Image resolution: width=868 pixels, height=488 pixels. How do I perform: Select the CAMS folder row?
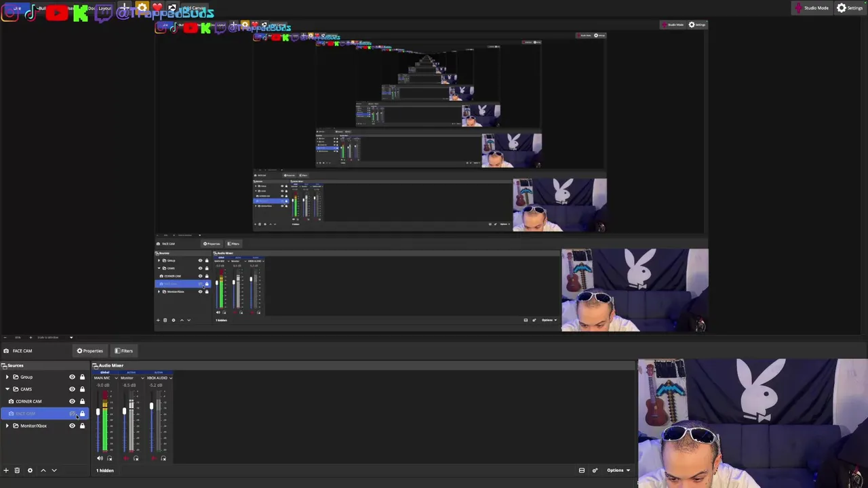click(x=44, y=389)
